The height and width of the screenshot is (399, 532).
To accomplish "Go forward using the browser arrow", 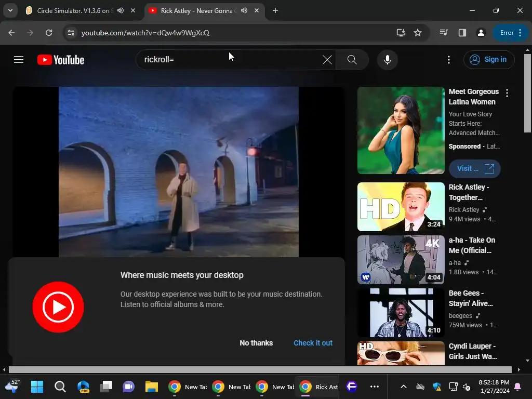I will [x=30, y=33].
